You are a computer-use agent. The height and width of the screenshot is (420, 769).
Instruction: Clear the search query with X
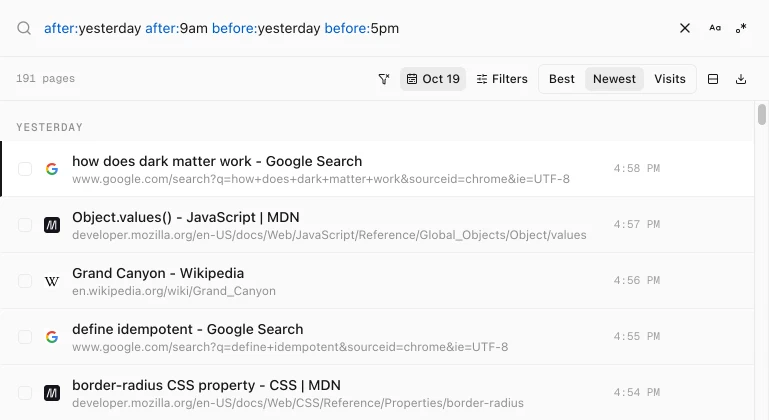(x=685, y=28)
